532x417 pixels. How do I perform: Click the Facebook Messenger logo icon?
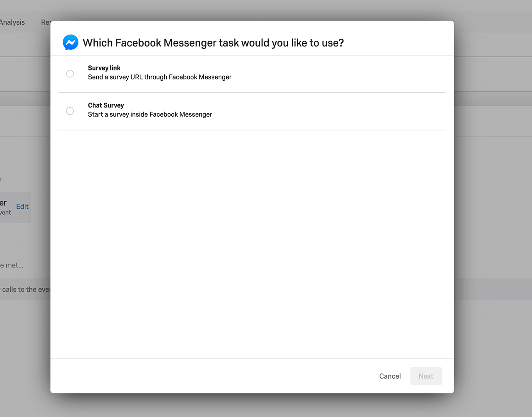tap(70, 43)
